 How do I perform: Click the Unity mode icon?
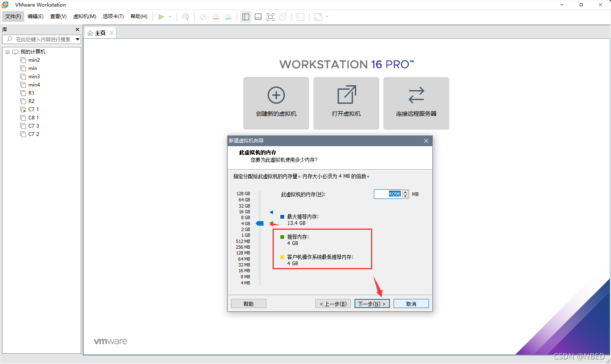click(283, 17)
